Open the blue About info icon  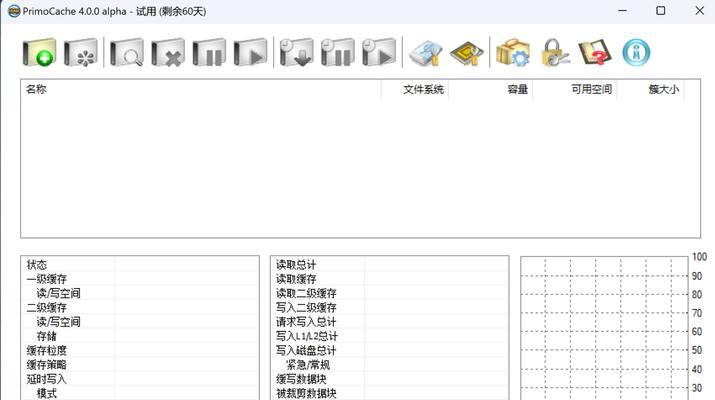(x=636, y=52)
